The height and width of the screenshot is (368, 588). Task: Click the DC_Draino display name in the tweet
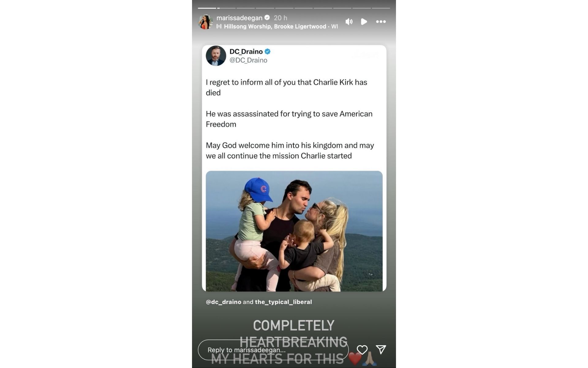pos(246,52)
